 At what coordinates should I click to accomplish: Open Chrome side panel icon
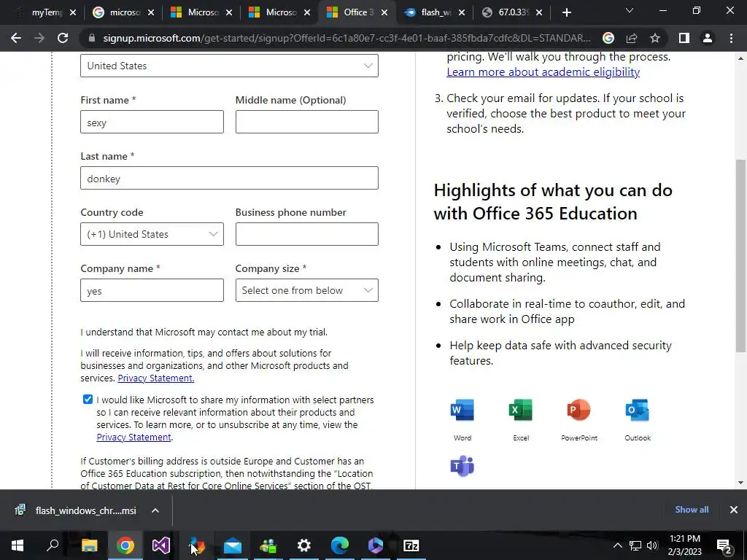coord(684,38)
